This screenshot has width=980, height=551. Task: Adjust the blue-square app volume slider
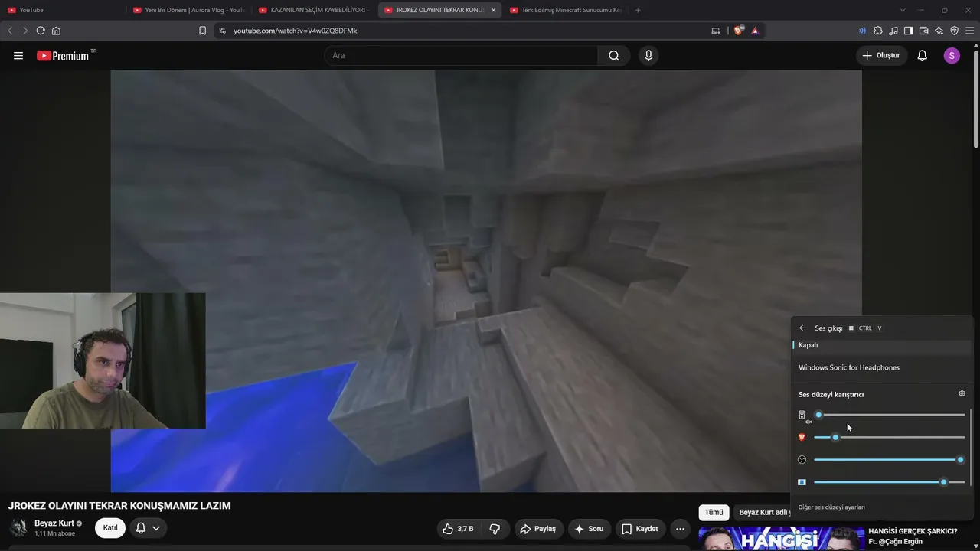click(889, 482)
